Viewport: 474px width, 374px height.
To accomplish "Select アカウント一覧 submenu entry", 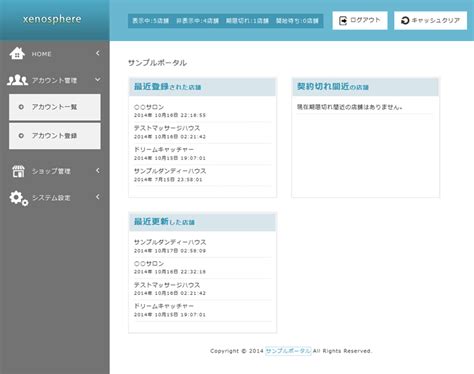I will click(x=55, y=107).
